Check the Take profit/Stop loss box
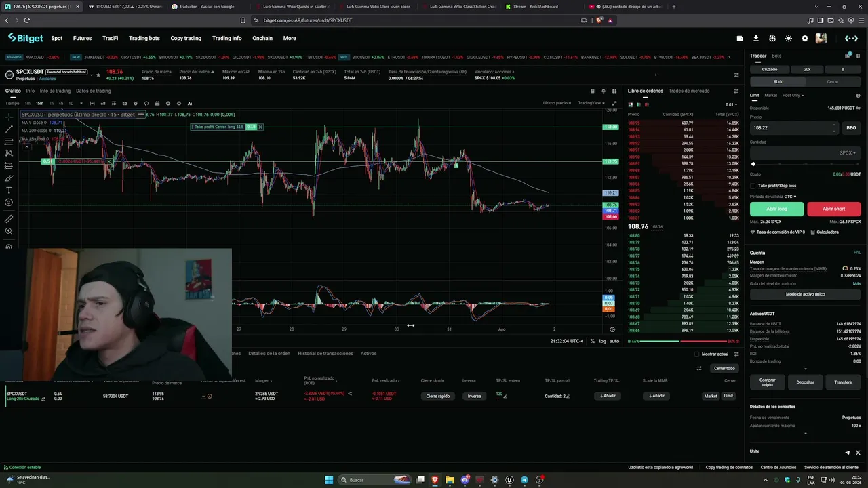868x488 pixels. 753,186
